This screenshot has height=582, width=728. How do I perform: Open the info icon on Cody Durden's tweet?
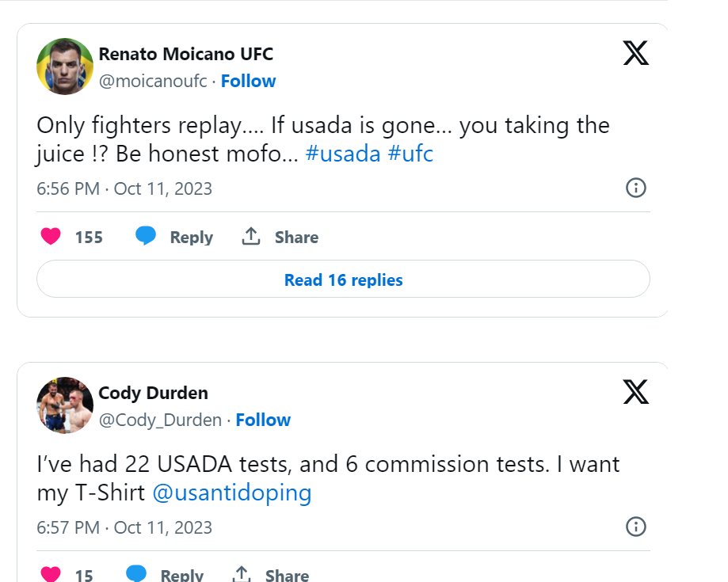tap(636, 527)
